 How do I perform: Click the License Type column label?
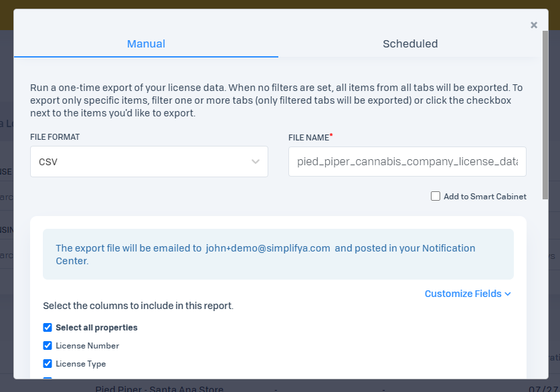tap(80, 364)
